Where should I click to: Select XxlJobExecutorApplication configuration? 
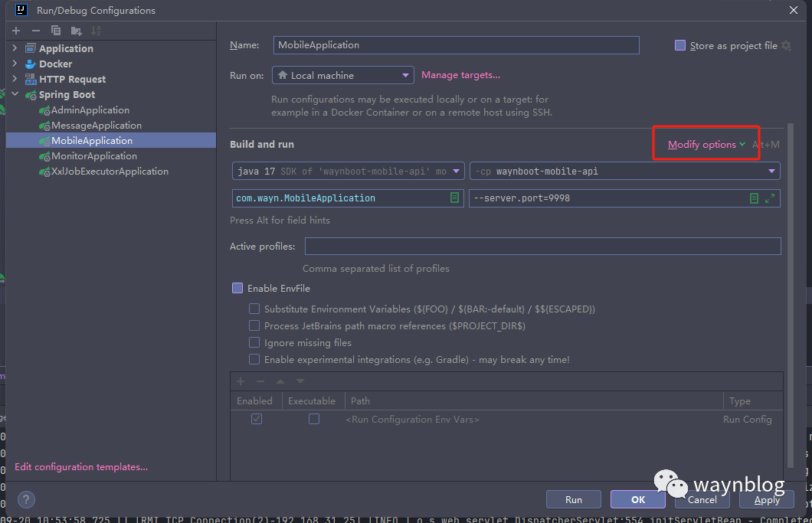pos(111,171)
